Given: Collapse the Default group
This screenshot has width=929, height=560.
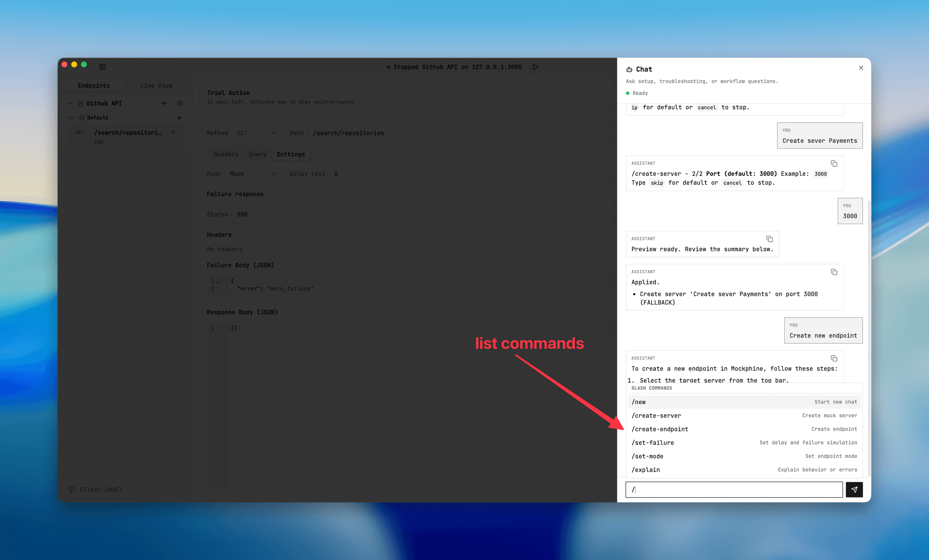Looking at the screenshot, I should point(72,118).
